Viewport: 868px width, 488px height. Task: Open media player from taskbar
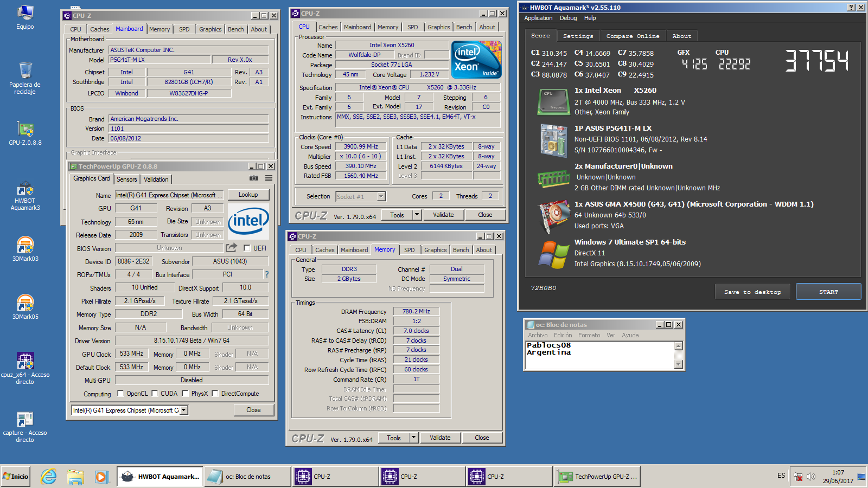pos(101,477)
